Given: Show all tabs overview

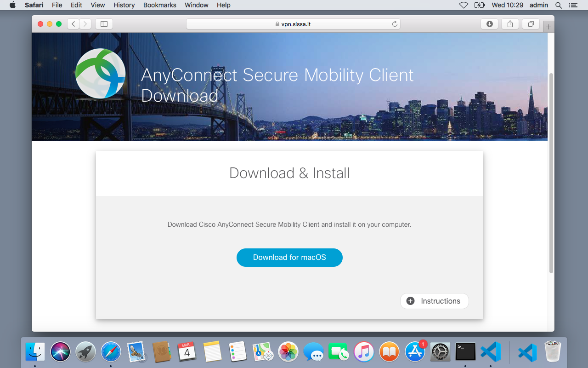Looking at the screenshot, I should click(531, 24).
